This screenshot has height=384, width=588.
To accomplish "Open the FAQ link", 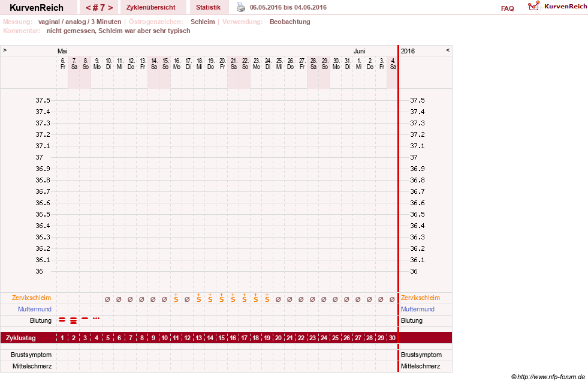I will pos(507,8).
